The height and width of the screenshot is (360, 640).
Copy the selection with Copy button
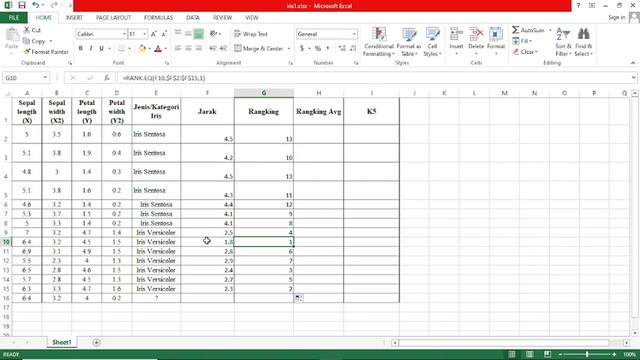(35, 41)
